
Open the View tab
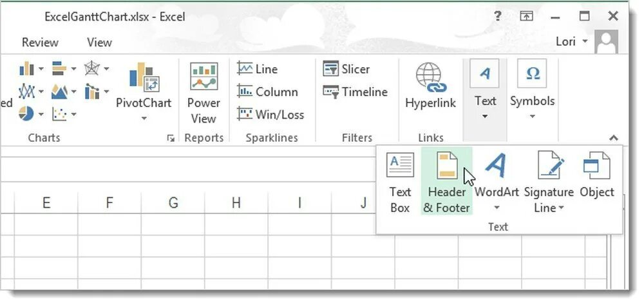[99, 42]
